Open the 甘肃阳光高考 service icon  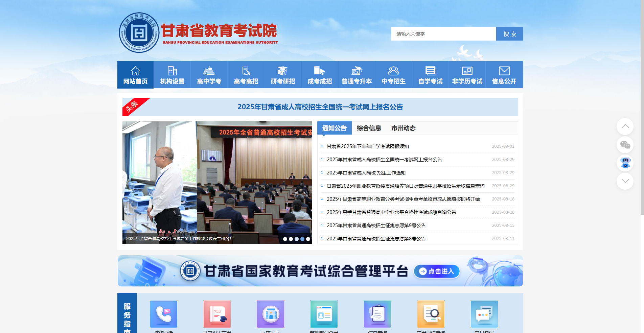coord(217,314)
